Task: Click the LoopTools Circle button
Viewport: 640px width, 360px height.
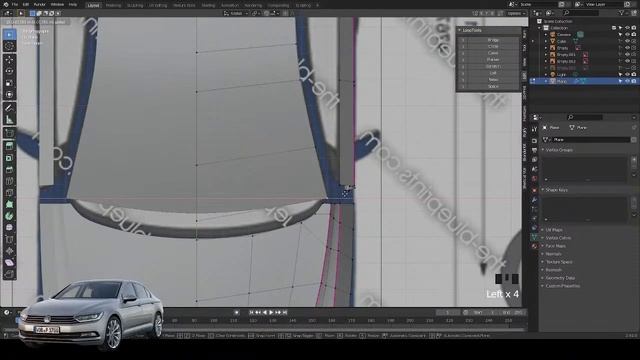Action: click(492, 47)
